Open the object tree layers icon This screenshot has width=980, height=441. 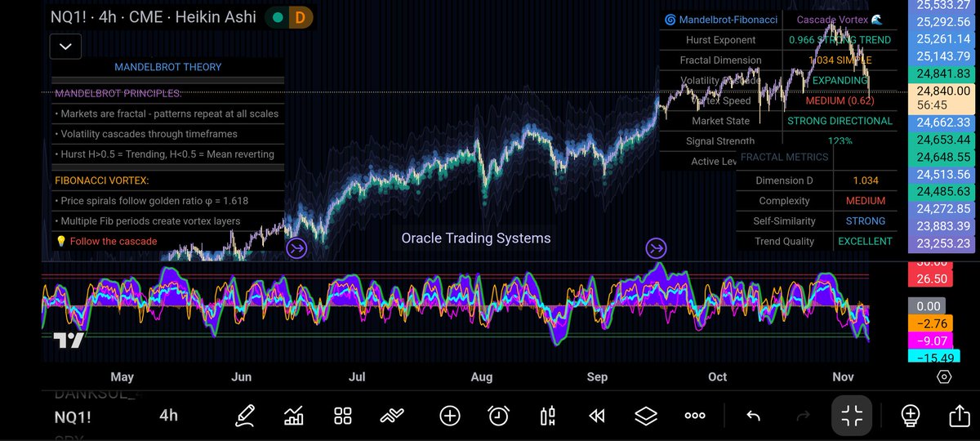click(x=646, y=416)
